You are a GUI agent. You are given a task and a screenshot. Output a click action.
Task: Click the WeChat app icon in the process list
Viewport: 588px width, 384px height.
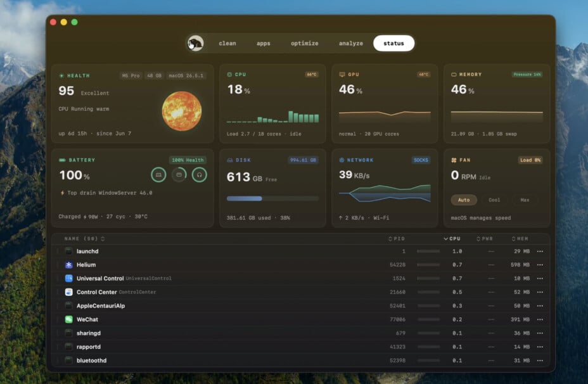[x=68, y=319]
